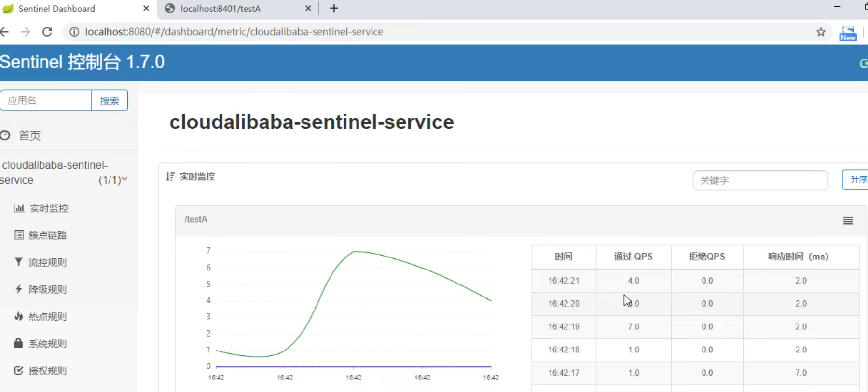This screenshot has height=392, width=868.
Task: Click the 通过 QPS column header
Action: click(634, 257)
